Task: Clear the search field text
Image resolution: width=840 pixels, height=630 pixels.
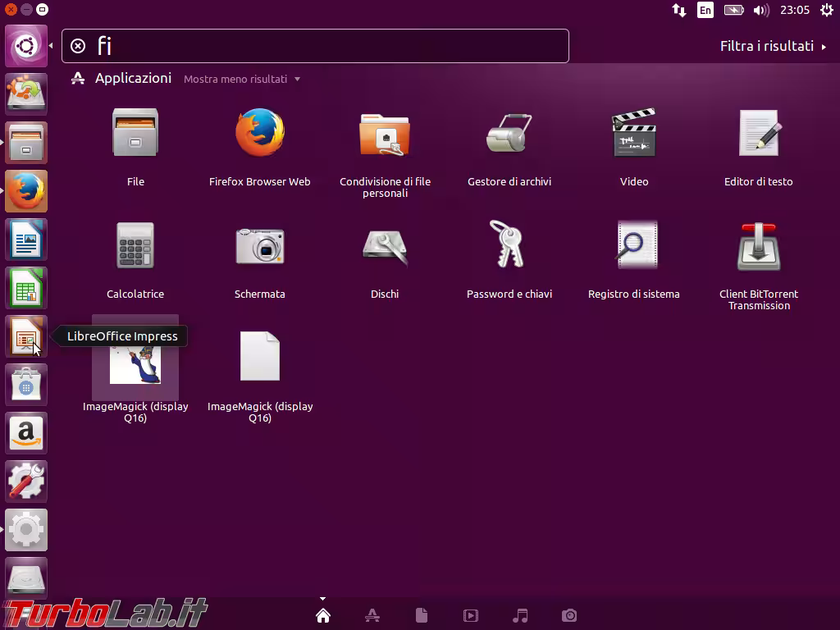Action: [79, 46]
